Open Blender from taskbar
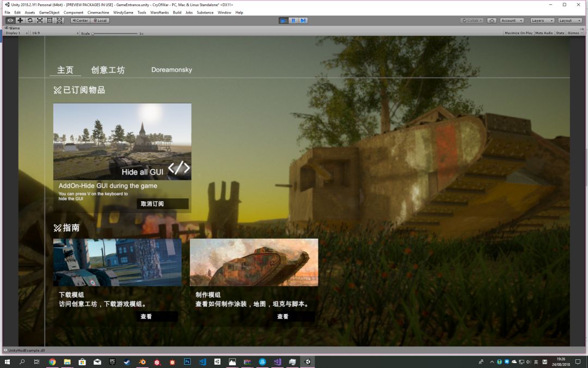 tap(142, 361)
